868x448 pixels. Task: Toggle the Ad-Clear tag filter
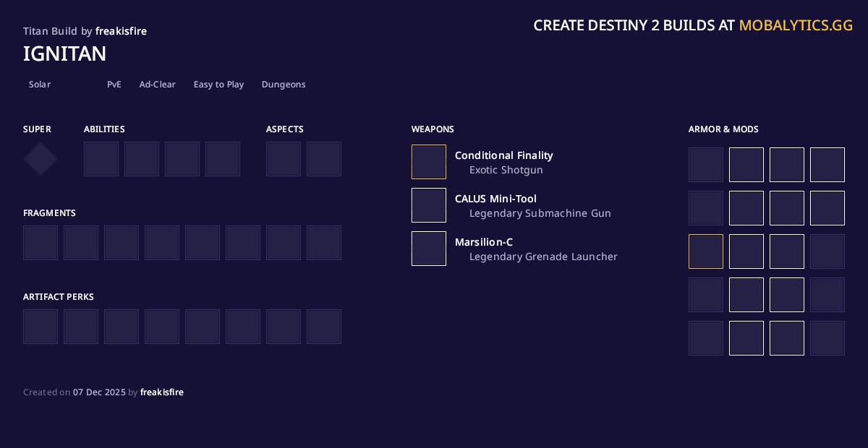tap(157, 85)
